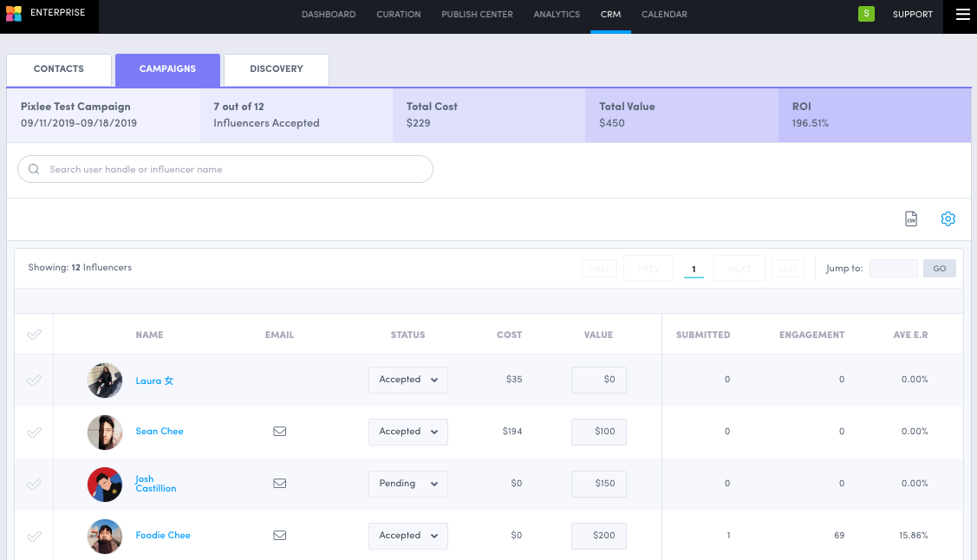
Task: Open Foodie Chee's profile link
Action: click(163, 535)
